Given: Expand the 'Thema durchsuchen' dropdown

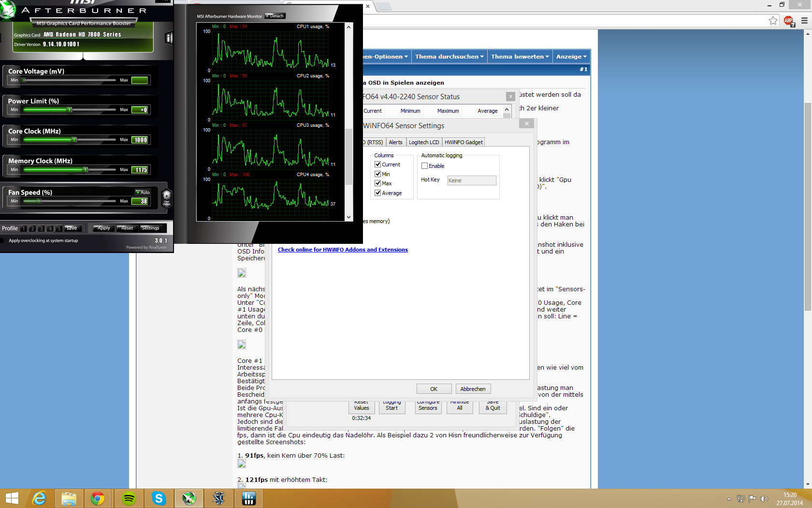Looking at the screenshot, I should pos(449,57).
